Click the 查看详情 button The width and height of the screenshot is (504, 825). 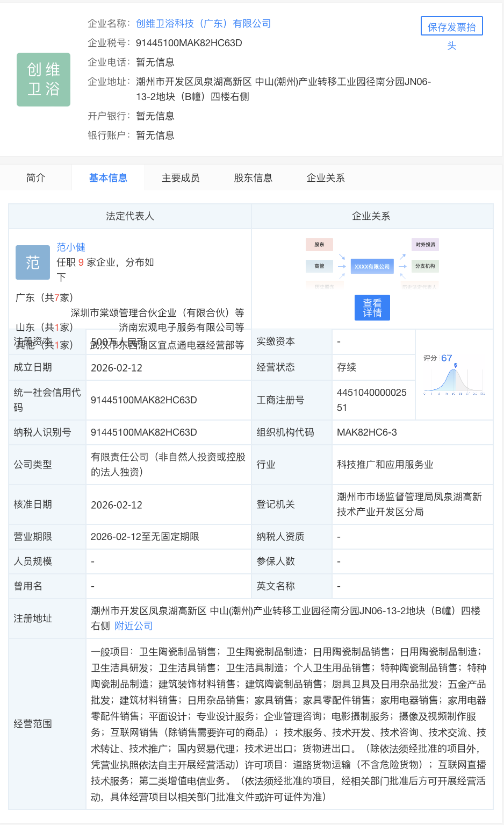[372, 307]
